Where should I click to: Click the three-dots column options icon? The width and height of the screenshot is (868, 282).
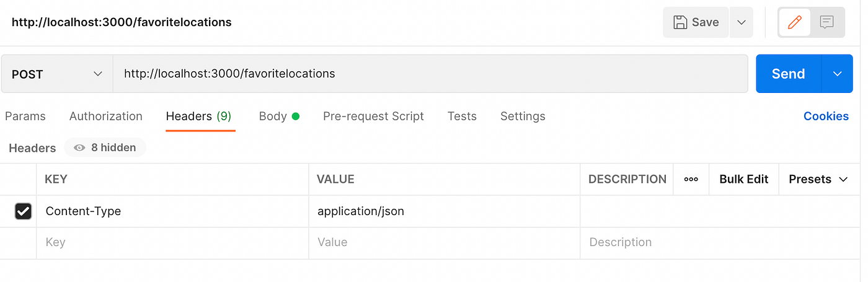(691, 180)
